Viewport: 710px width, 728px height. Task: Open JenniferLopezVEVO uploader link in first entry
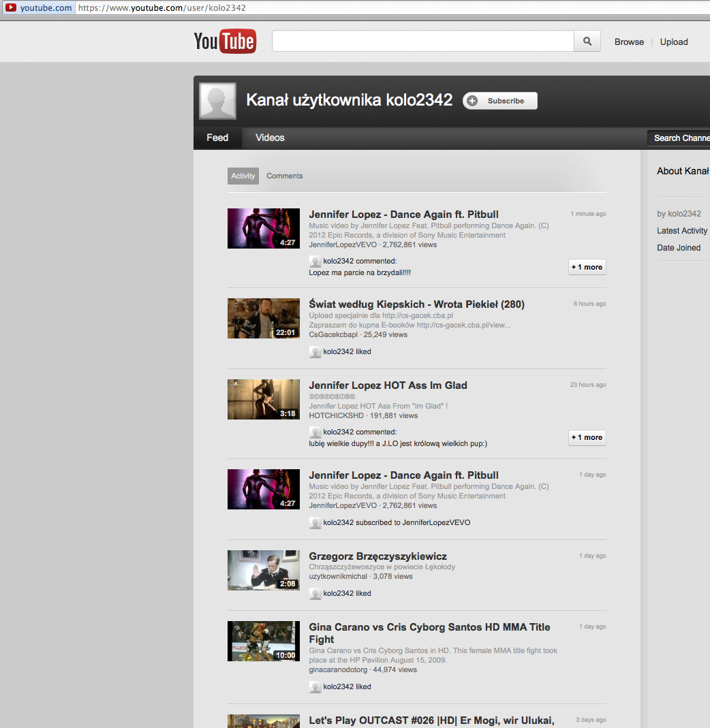click(343, 244)
